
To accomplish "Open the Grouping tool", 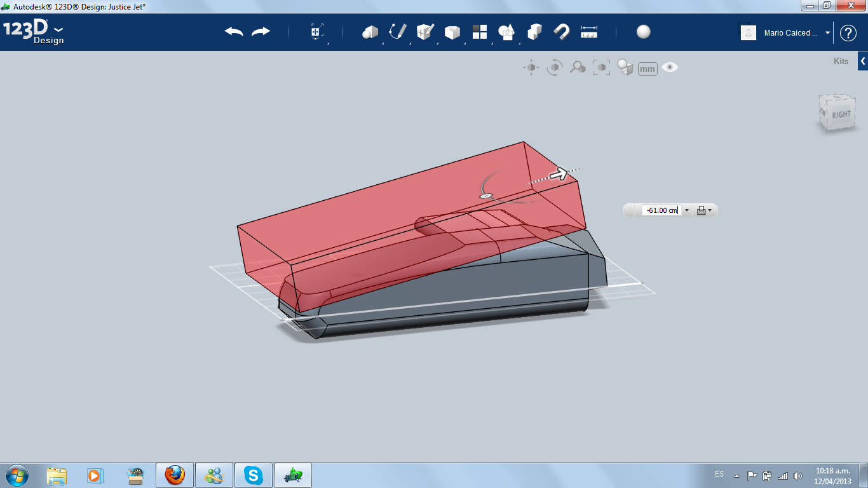I will coord(506,32).
